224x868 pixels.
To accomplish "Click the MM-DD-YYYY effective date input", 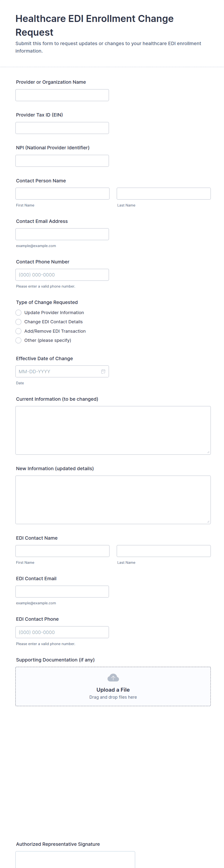I will pos(62,371).
